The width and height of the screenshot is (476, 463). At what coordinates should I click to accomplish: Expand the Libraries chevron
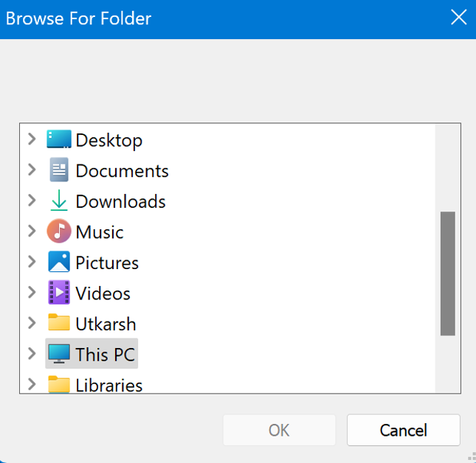[32, 384]
